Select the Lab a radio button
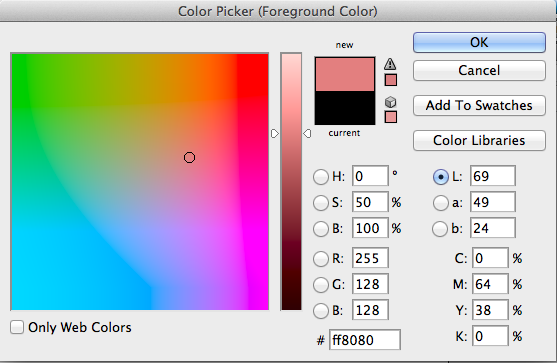Screen dimensions: 557x363 (440, 202)
